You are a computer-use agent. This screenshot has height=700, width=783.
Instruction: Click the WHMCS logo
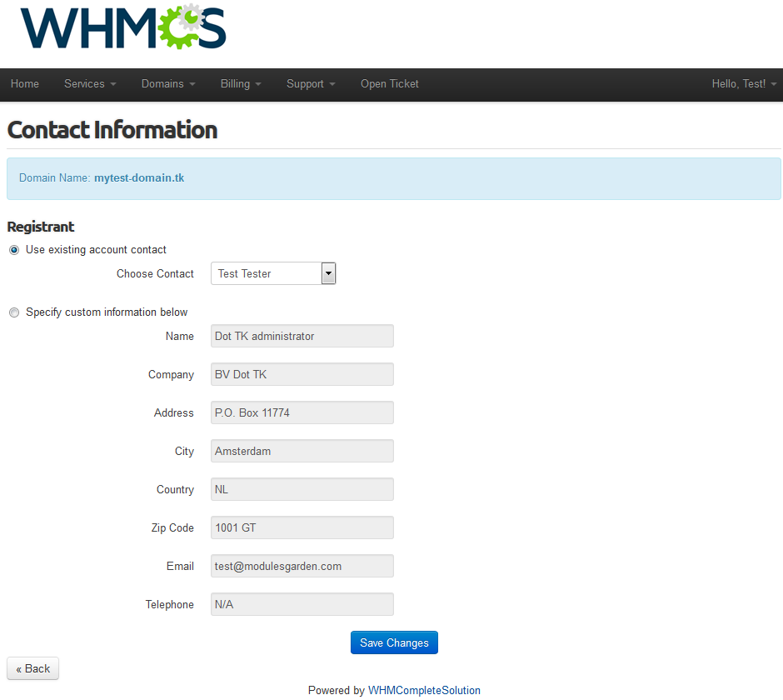[123, 28]
